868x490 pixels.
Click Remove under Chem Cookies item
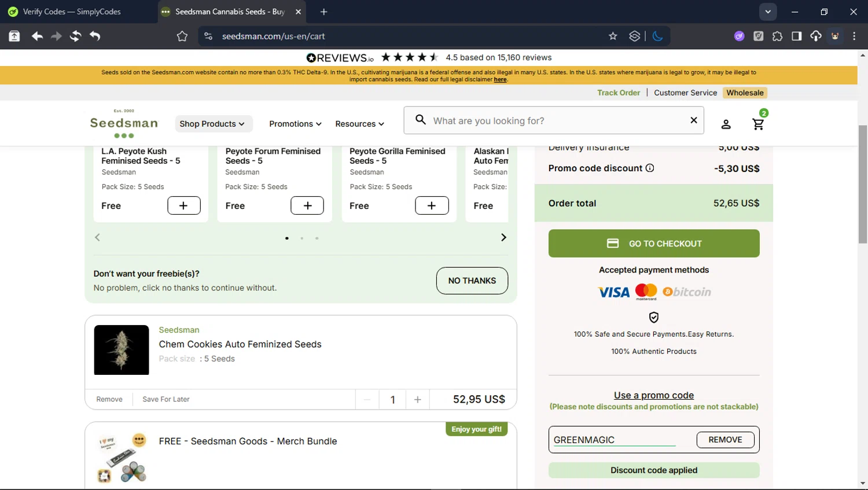(109, 399)
